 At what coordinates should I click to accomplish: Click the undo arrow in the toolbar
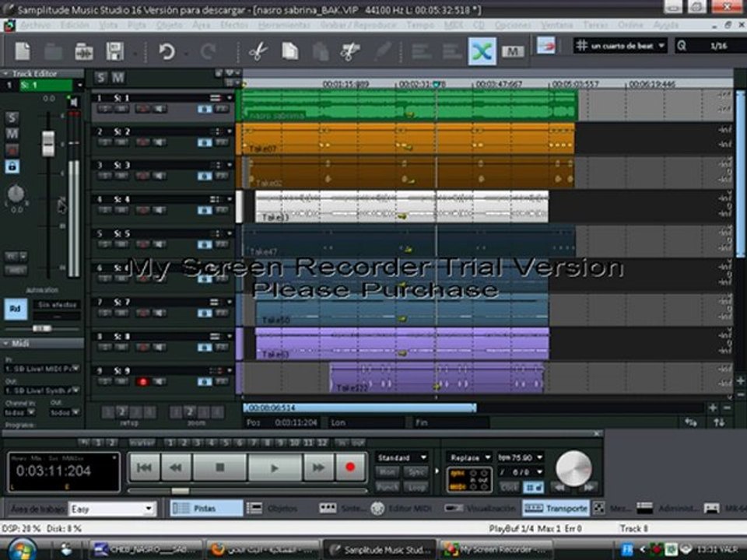167,51
